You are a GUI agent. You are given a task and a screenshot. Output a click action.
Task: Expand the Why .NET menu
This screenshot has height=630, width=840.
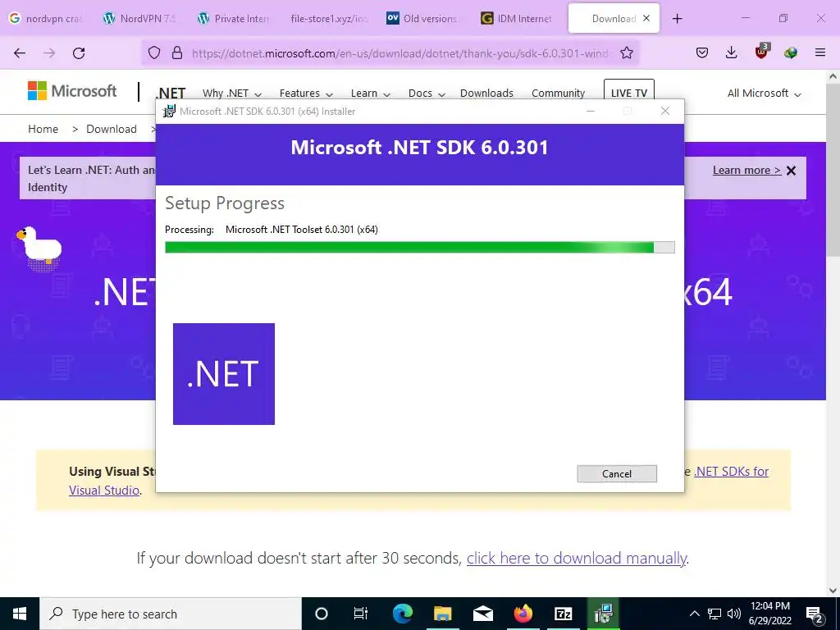point(232,94)
